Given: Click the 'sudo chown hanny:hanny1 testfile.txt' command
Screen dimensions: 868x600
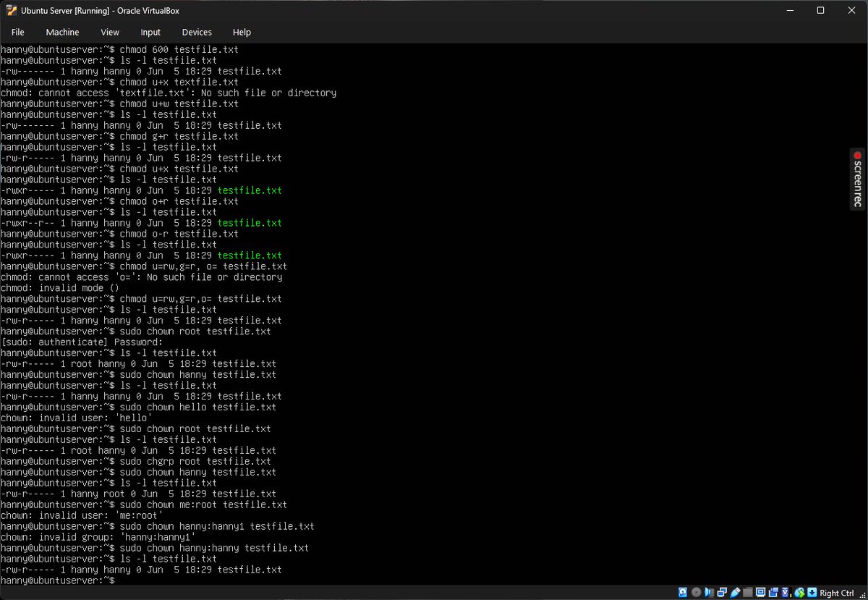Looking at the screenshot, I should [x=217, y=526].
